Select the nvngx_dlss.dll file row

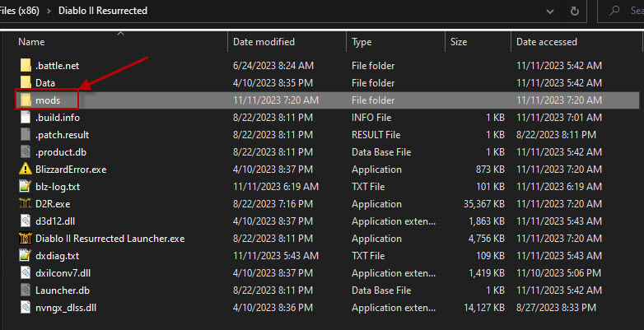click(329, 308)
